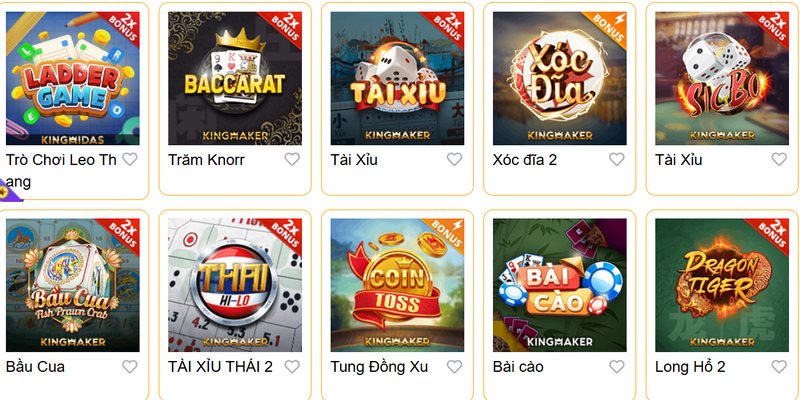
Task: Open the Ladder Game thumbnail
Action: (x=72, y=79)
